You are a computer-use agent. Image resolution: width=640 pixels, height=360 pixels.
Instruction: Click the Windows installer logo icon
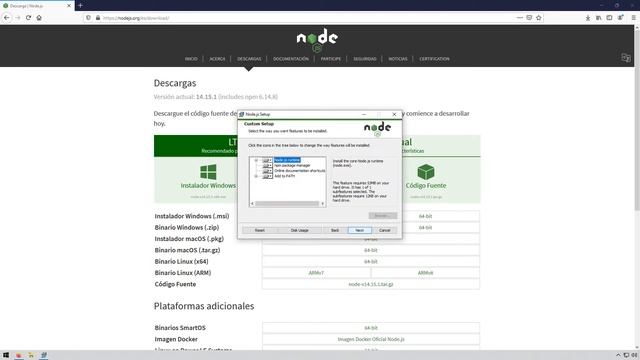tap(208, 172)
